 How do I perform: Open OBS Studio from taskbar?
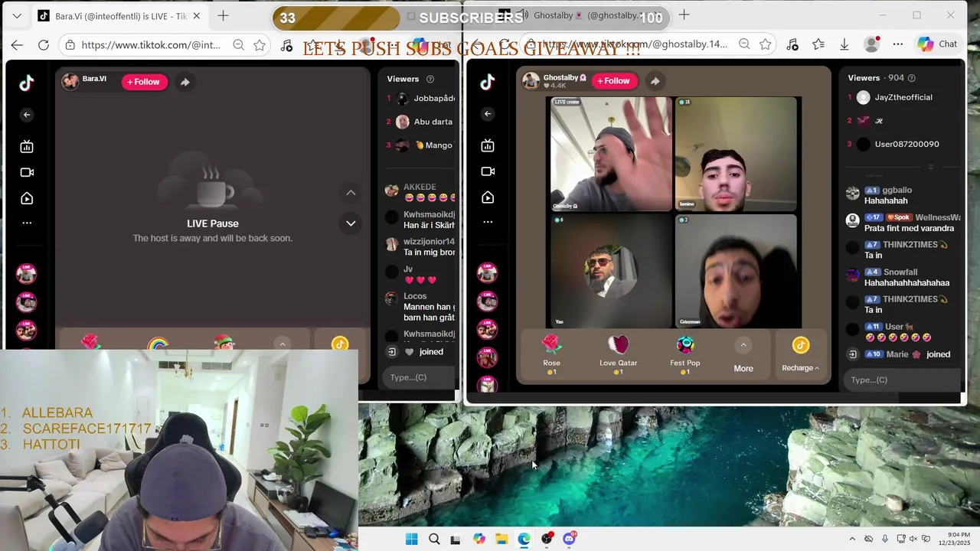coord(547,539)
